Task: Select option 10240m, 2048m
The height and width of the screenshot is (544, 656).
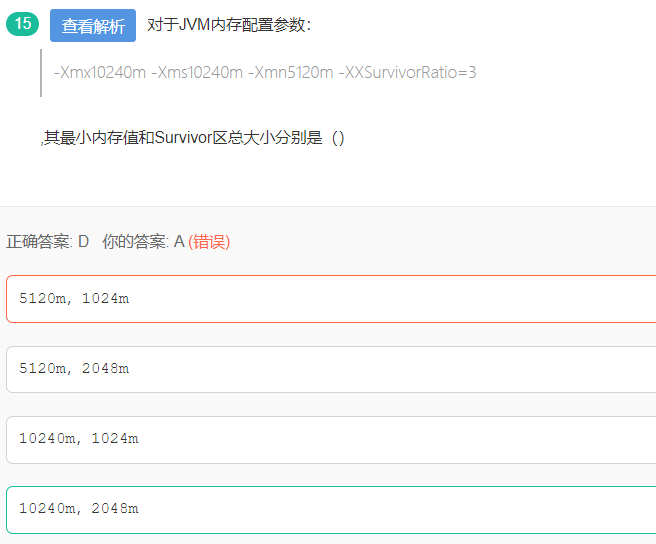Action: 79,509
